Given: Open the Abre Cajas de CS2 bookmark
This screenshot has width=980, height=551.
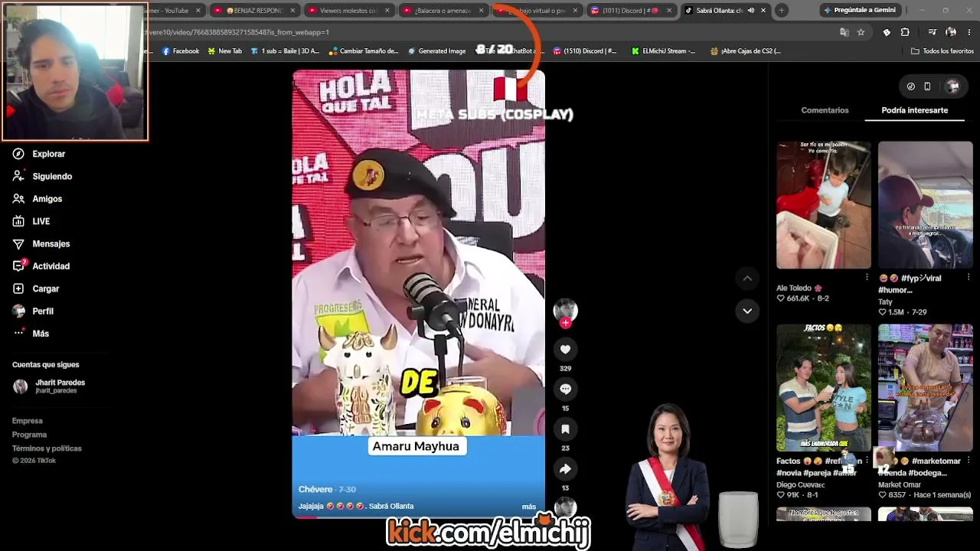Looking at the screenshot, I should tap(746, 51).
